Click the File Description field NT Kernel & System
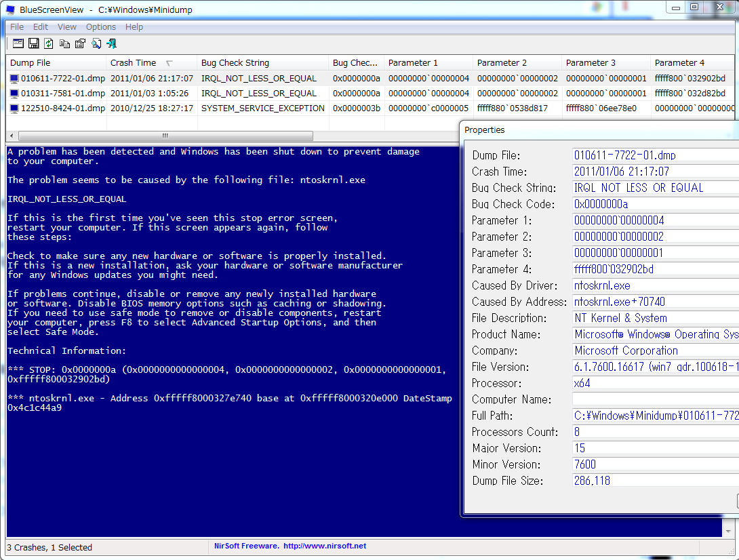 coord(656,318)
